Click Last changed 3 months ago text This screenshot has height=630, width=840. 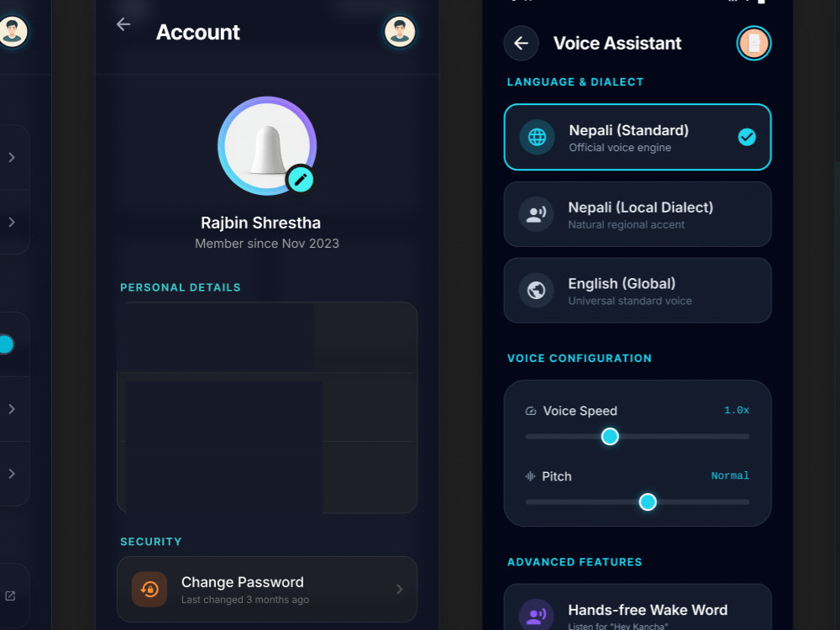tap(244, 600)
